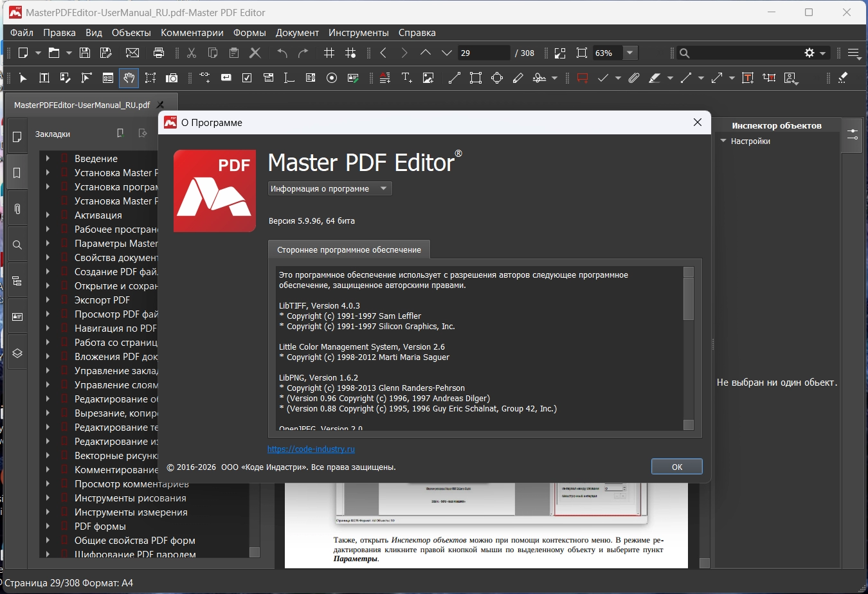
Task: Open the Справка menu
Action: (417, 33)
